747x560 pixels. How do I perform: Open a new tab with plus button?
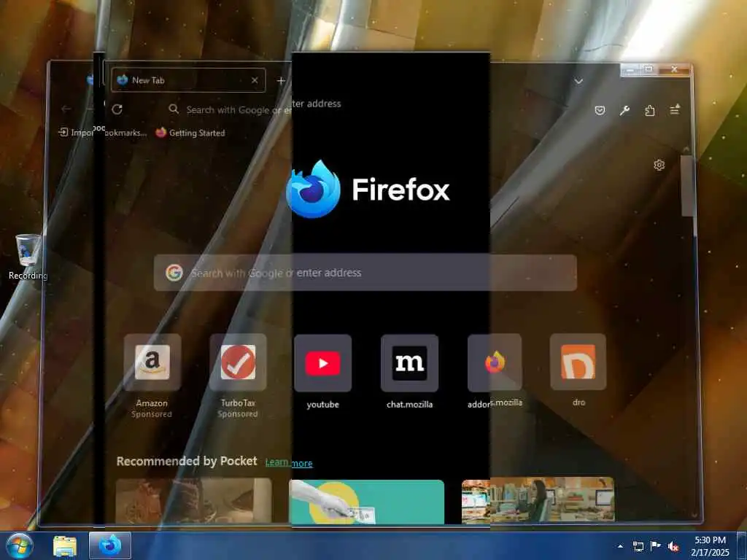tap(281, 81)
